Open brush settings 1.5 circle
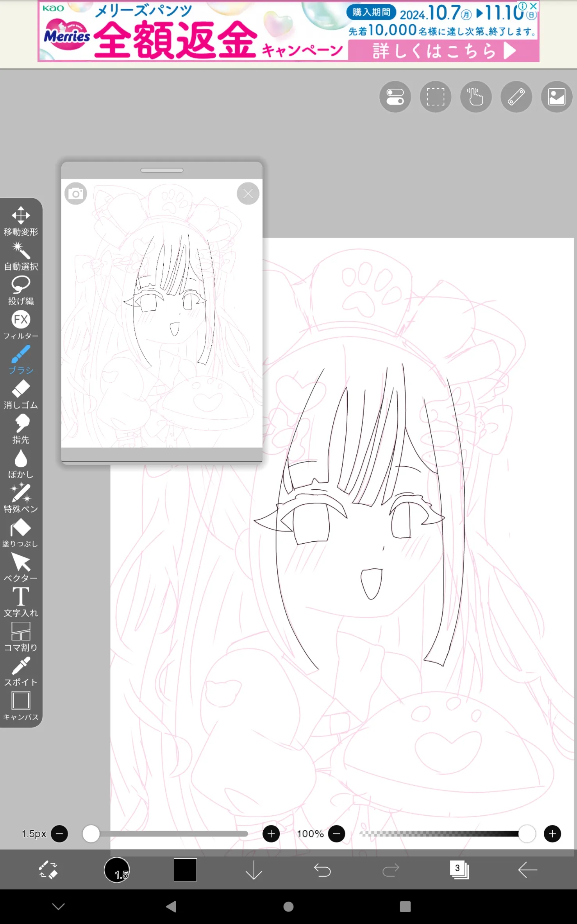The image size is (577, 924). tap(117, 870)
